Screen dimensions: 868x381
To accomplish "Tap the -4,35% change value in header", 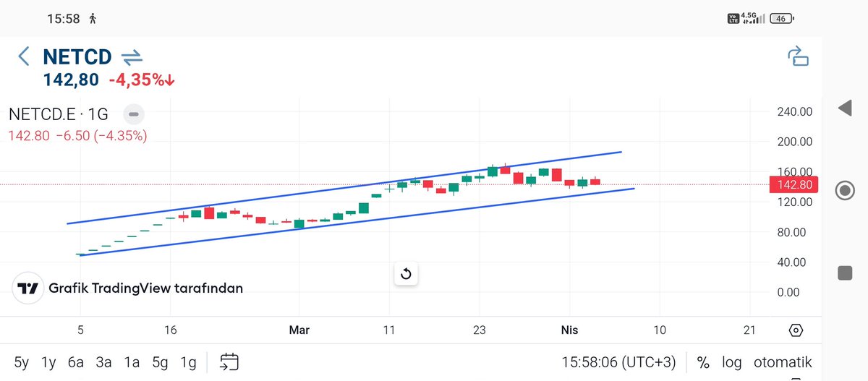I will coord(142,80).
